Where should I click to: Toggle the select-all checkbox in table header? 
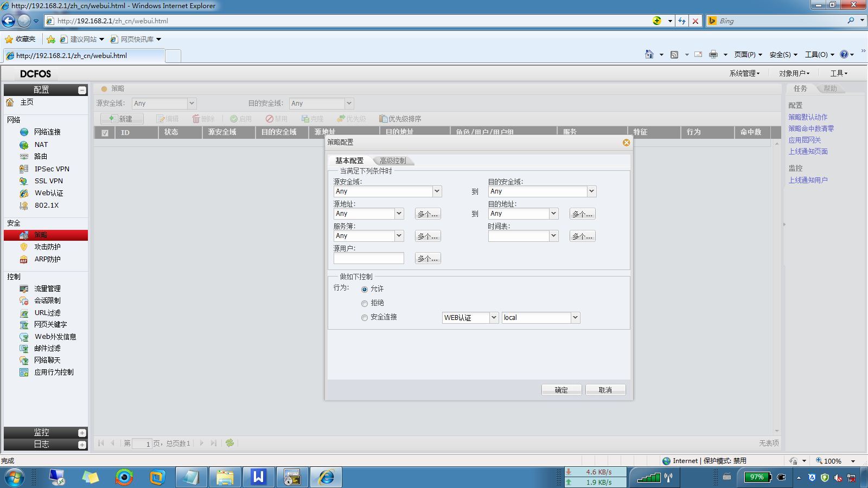105,133
